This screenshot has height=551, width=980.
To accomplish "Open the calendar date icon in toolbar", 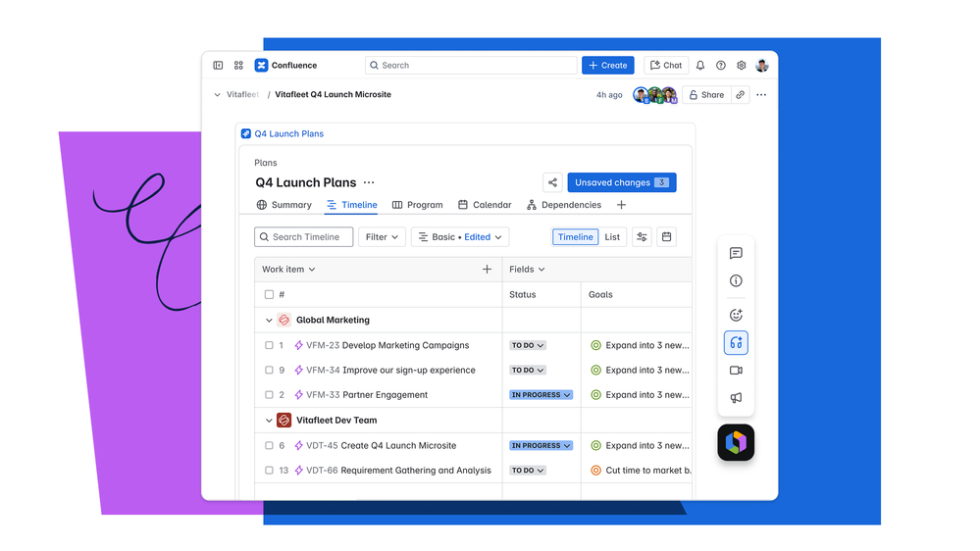I will (667, 236).
